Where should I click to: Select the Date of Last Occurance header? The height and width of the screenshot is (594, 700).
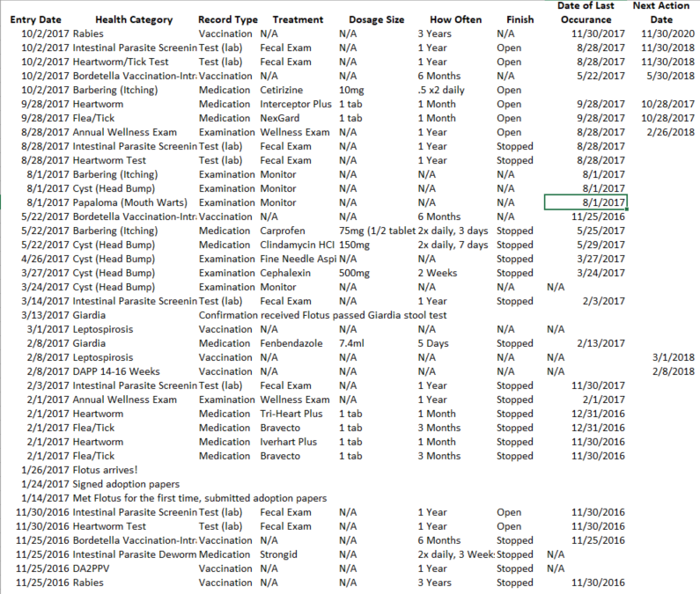pos(586,12)
